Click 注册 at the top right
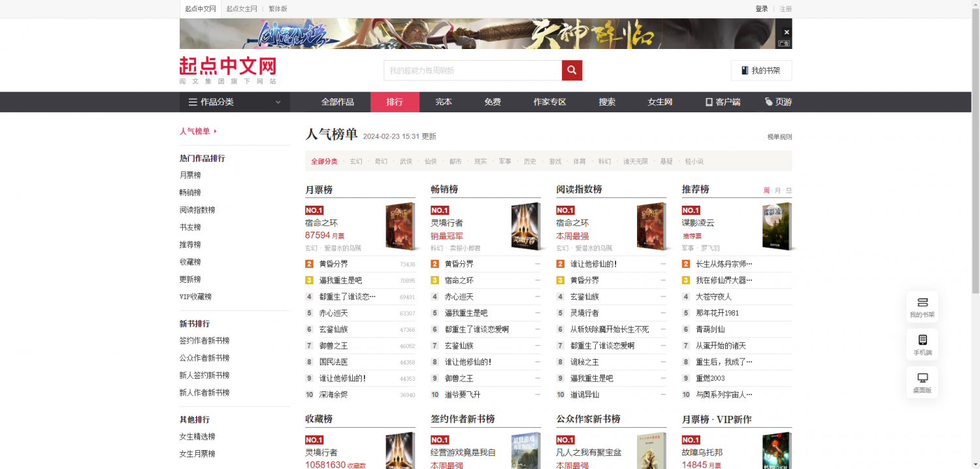This screenshot has height=469, width=980. [785, 9]
